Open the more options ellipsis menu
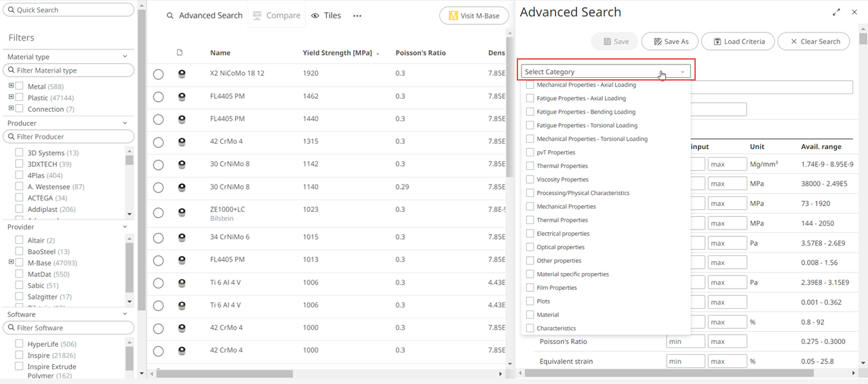The image size is (868, 384). point(357,16)
